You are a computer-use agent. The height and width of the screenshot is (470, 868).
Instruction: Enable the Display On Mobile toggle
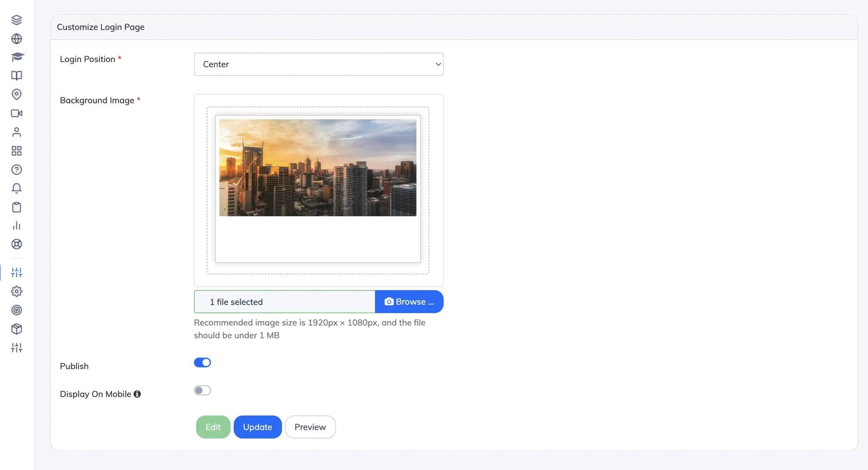[x=203, y=390]
